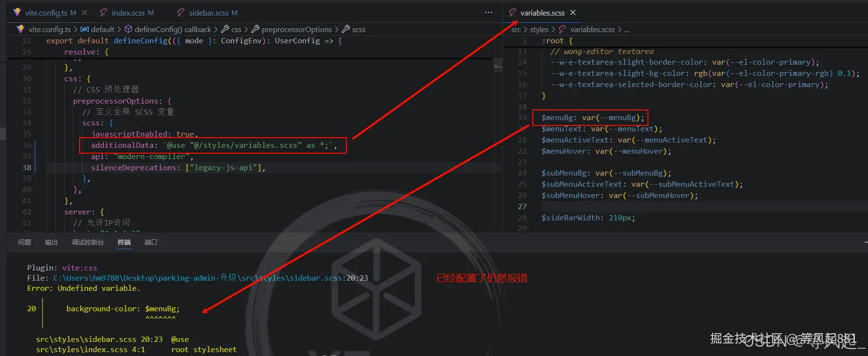
Task: Click line number 38 in left editor
Action: tap(27, 167)
